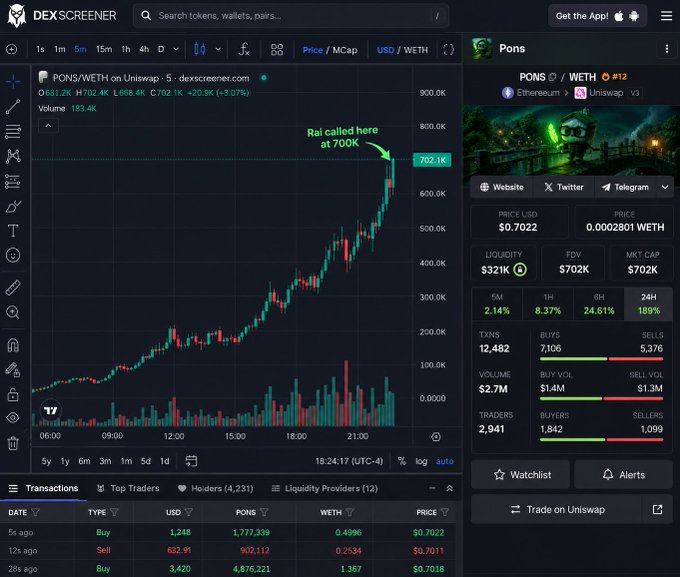Filter transactions by DATE column
Screen dimensions: 680x577
click(x=36, y=512)
